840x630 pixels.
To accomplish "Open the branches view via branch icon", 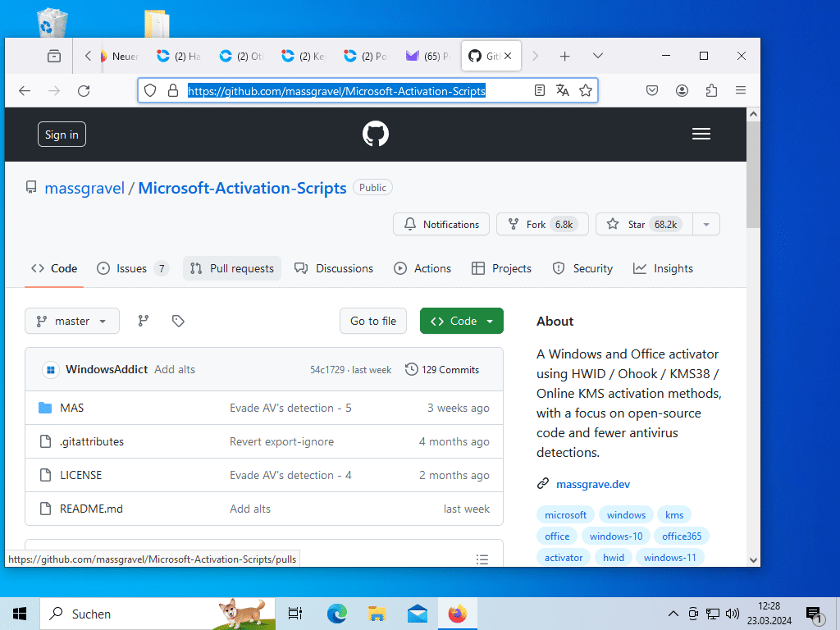I will pos(143,321).
